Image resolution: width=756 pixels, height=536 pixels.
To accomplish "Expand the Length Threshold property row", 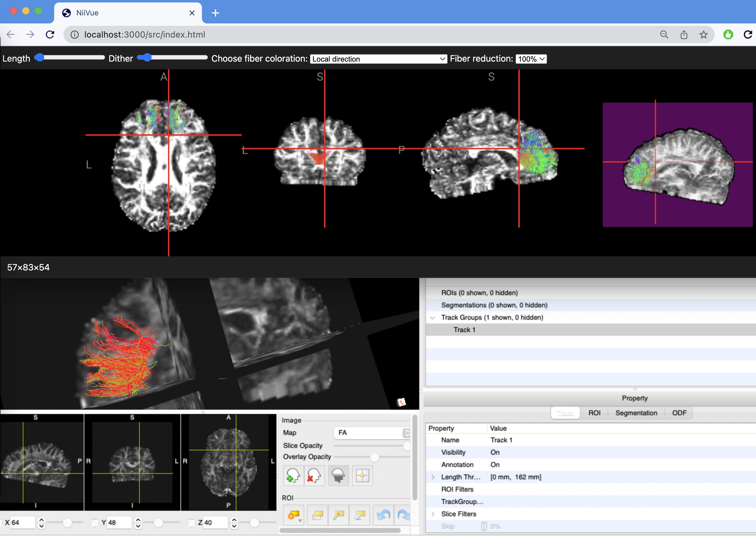I will 433,477.
